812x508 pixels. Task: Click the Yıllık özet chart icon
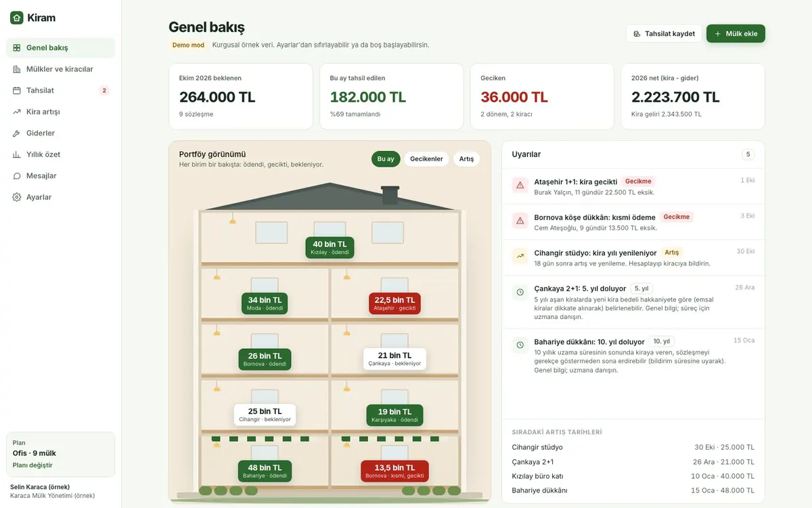(x=17, y=154)
